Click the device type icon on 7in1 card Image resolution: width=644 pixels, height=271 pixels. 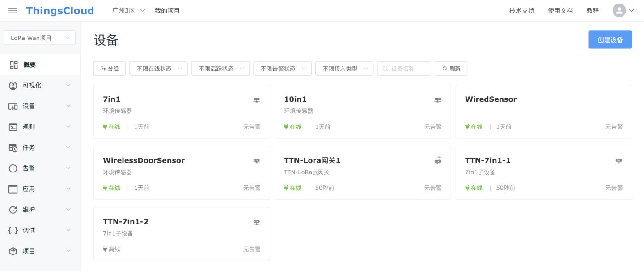point(257,100)
